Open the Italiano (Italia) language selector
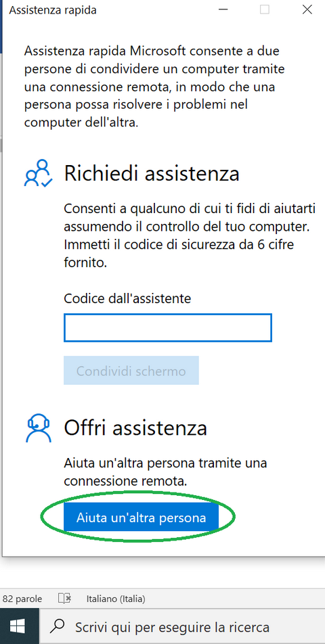The width and height of the screenshot is (325, 644). [x=116, y=599]
